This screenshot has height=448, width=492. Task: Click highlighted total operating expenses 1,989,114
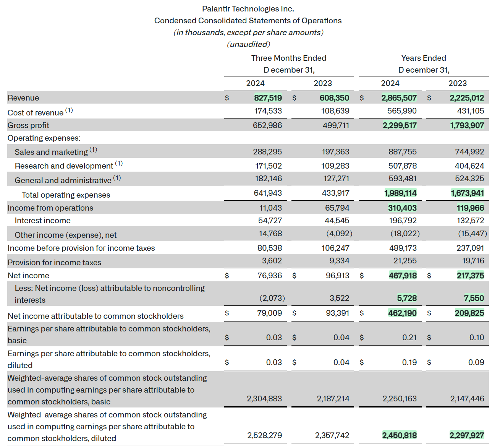(x=401, y=193)
